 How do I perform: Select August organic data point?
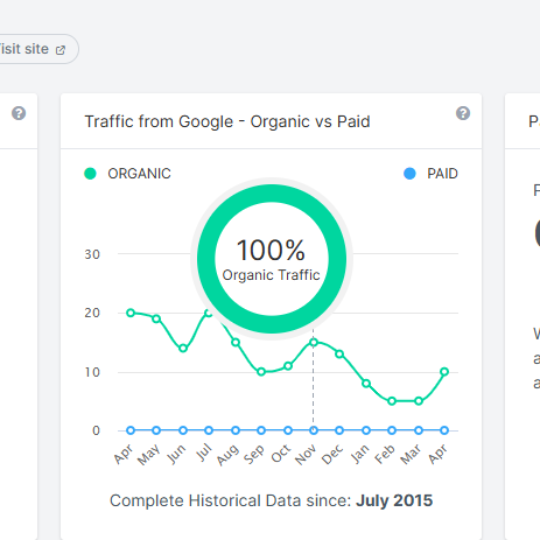[236, 342]
